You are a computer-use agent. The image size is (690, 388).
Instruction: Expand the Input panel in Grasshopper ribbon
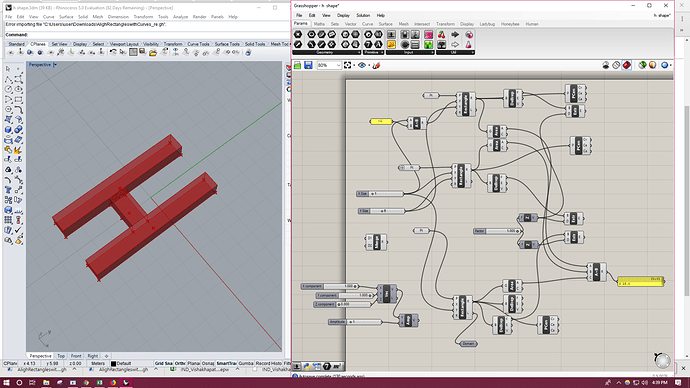coord(410,52)
